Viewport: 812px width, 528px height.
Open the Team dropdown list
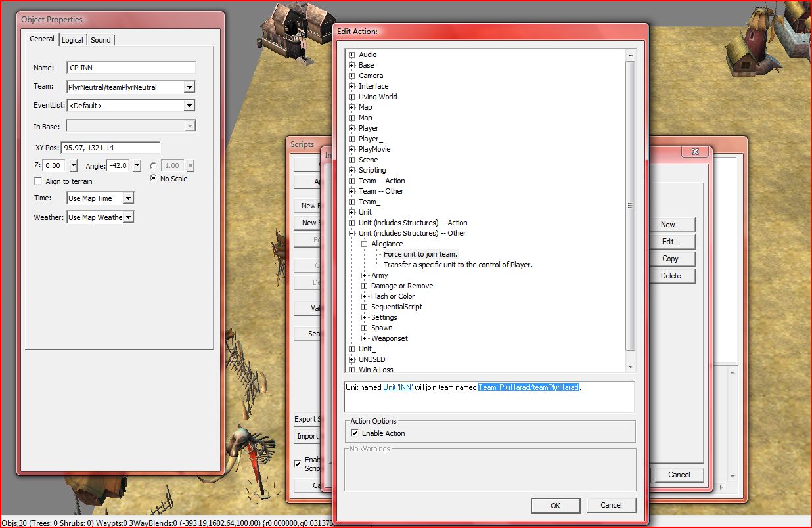click(x=189, y=87)
